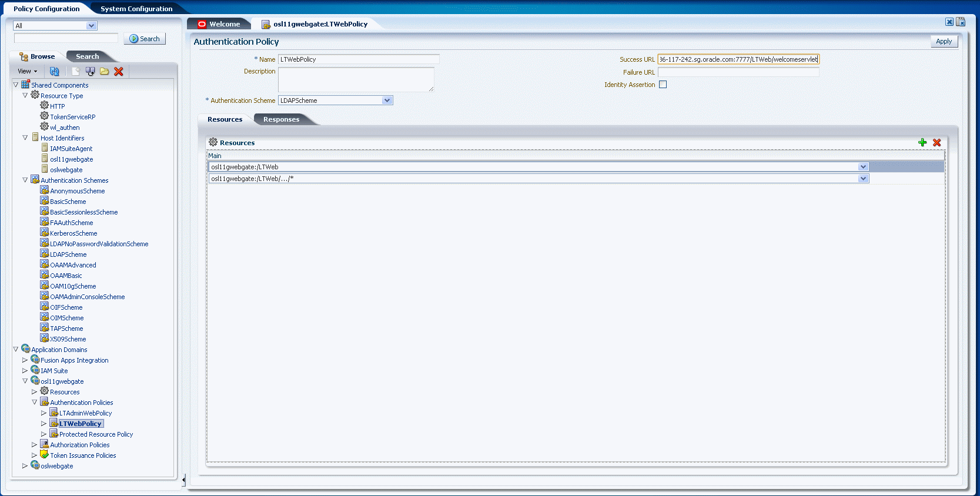This screenshot has height=496, width=980.
Task: Click the Oracle logo on the Welcome tab
Action: pyautogui.click(x=202, y=24)
